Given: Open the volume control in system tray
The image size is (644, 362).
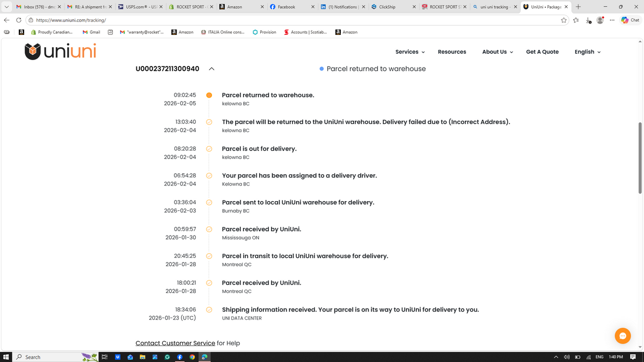Looking at the screenshot, I should [566, 357].
